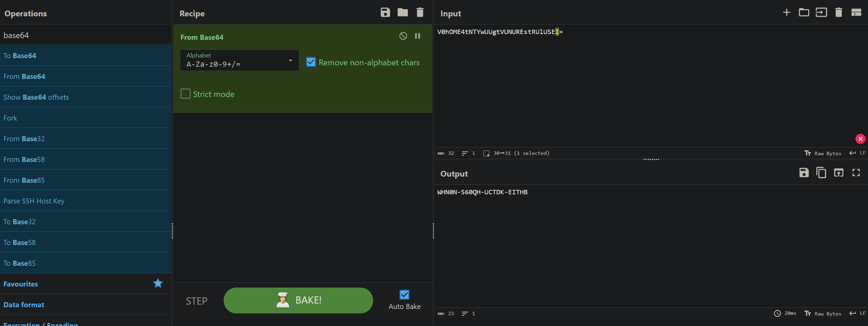Maximize the Output pane
Viewport: 868px width, 326px height.
coord(856,173)
